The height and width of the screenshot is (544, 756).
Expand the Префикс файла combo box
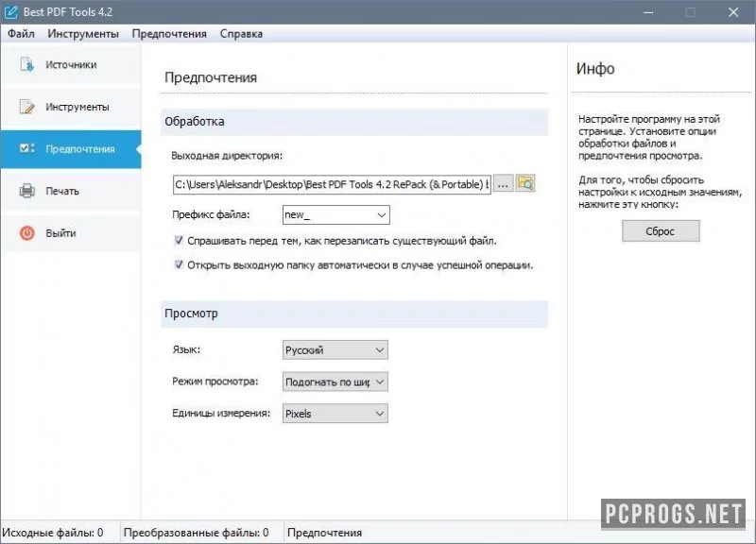[x=382, y=215]
